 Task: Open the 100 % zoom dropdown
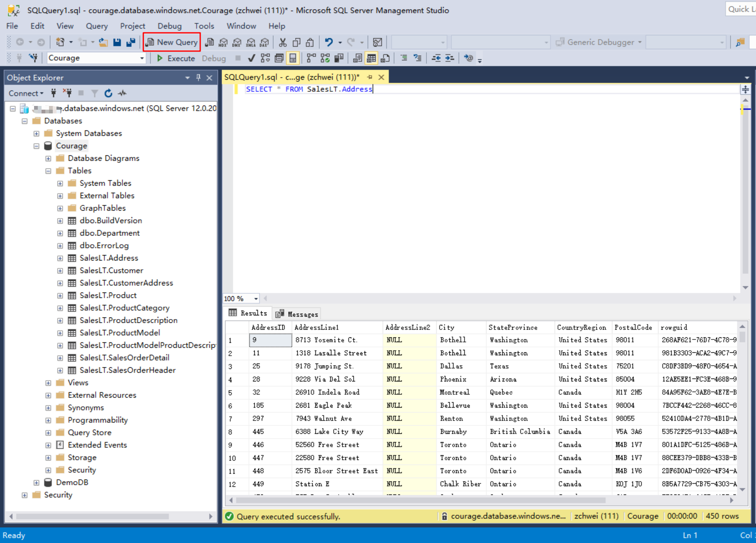(256, 298)
